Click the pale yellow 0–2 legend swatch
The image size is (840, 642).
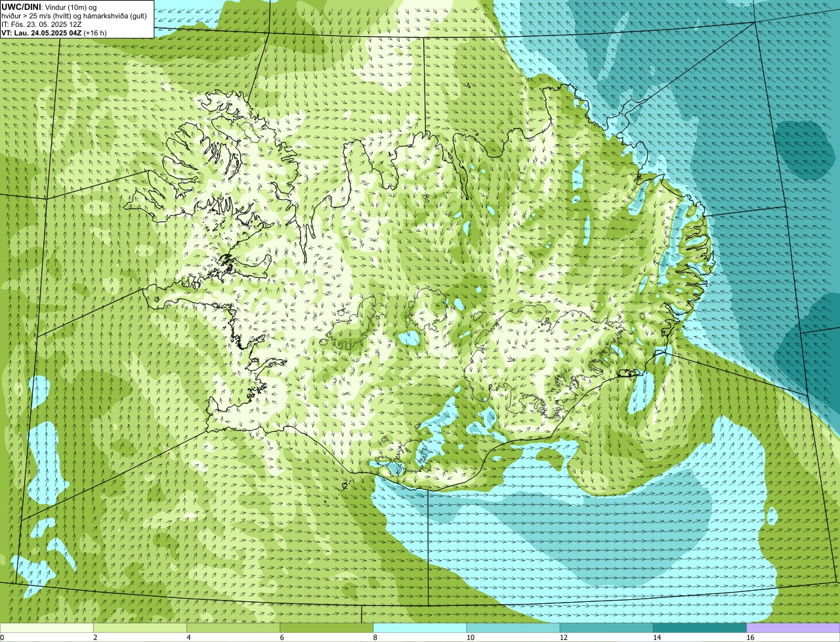[47, 628]
